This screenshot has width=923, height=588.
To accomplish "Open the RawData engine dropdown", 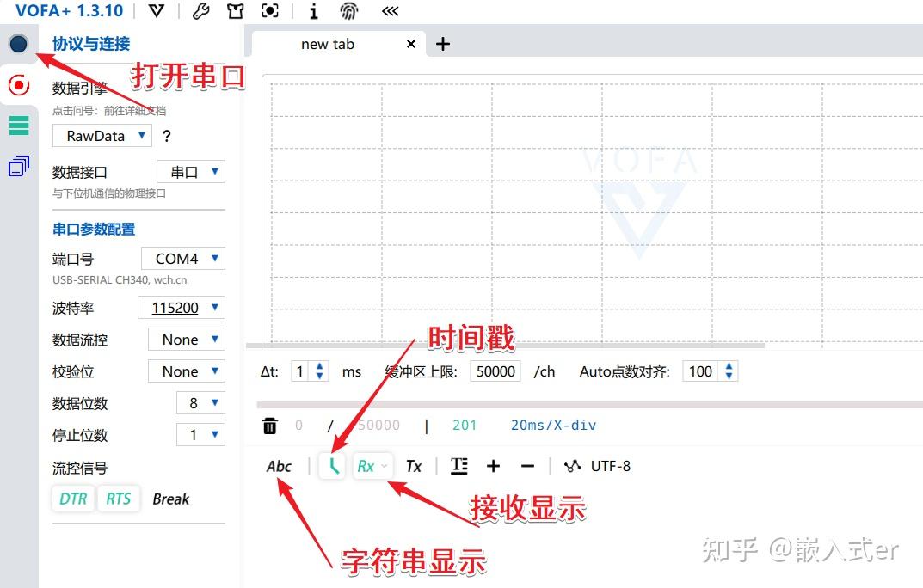I will tap(102, 135).
